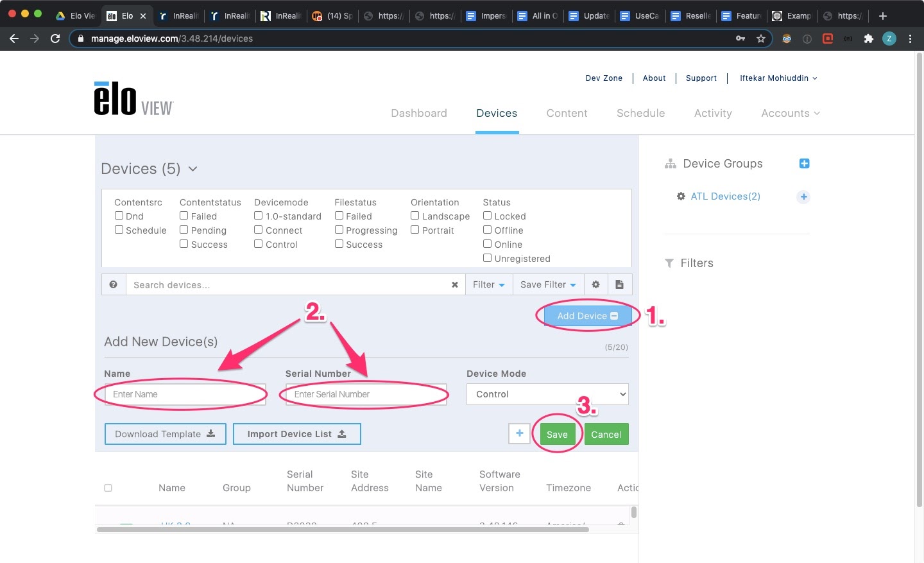Expand the Save Filter dropdown
The image size is (924, 563).
(548, 284)
